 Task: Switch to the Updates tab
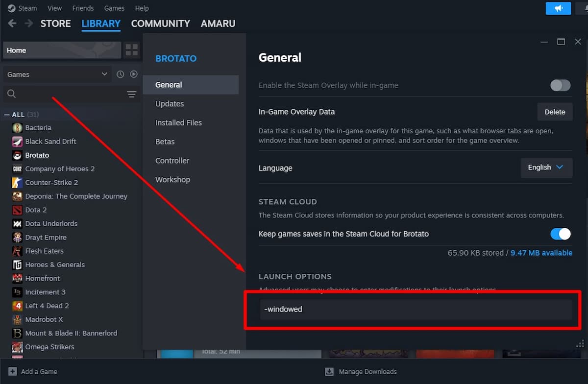[x=170, y=103]
